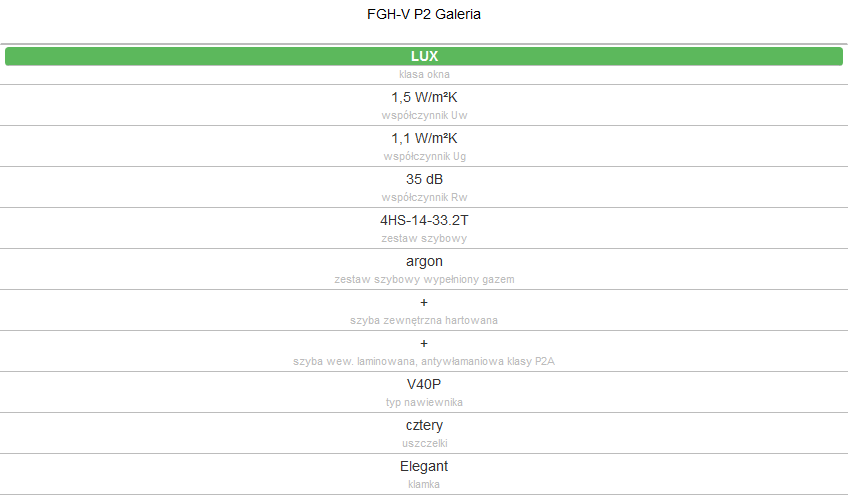850x497 pixels.
Task: Click the zestaw szybowy wypełniony gazem label
Action: tap(424, 280)
